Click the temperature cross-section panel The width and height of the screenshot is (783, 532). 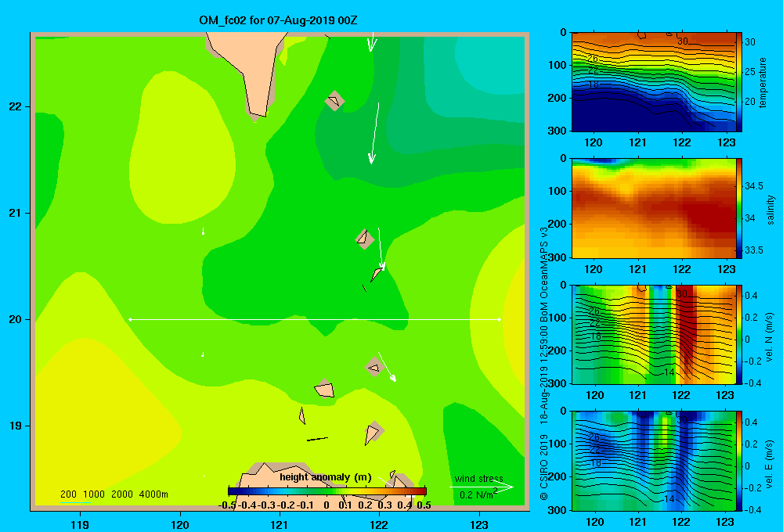coord(654,82)
